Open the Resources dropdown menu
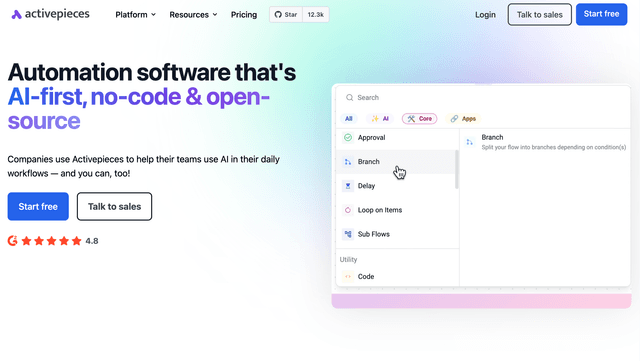The width and height of the screenshot is (640, 361). (193, 15)
